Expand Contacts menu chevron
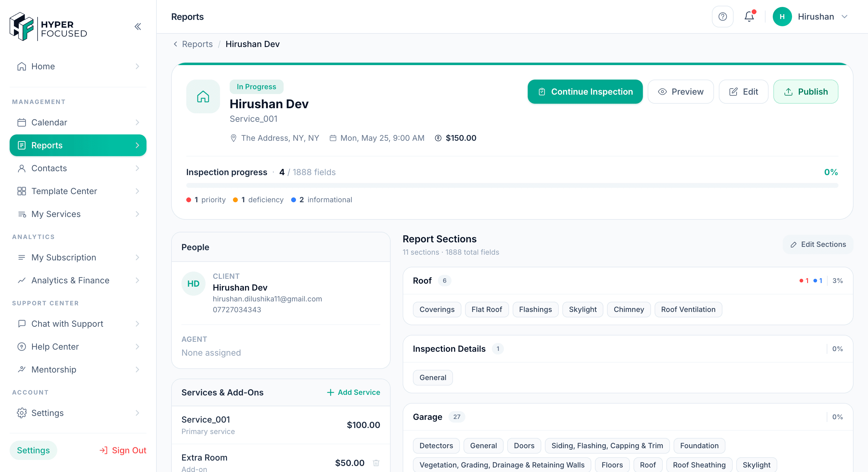Screen dimensions: 868x472 click(x=137, y=168)
